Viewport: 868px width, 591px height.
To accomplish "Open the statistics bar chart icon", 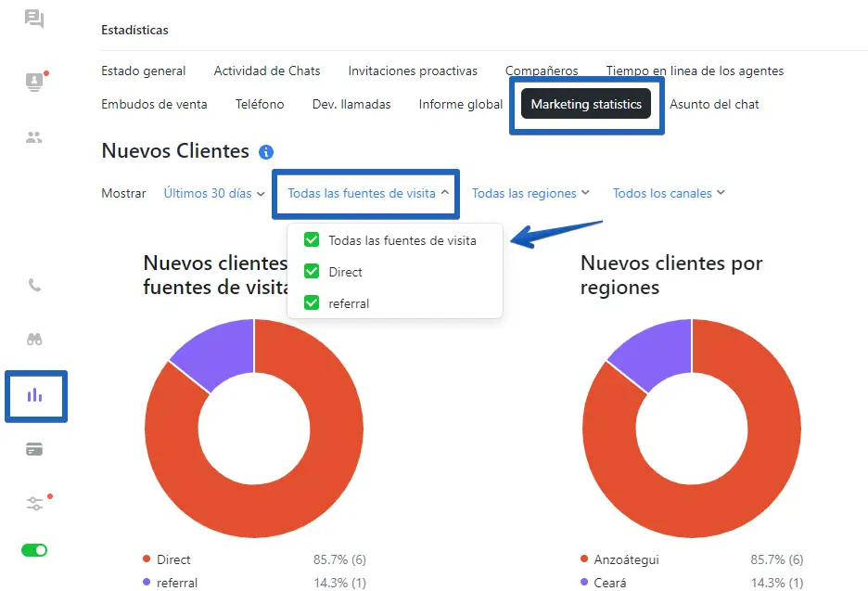I will pos(34,395).
